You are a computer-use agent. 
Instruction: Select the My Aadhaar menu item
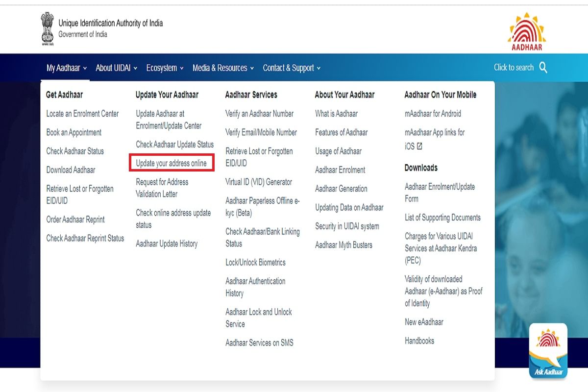[63, 68]
